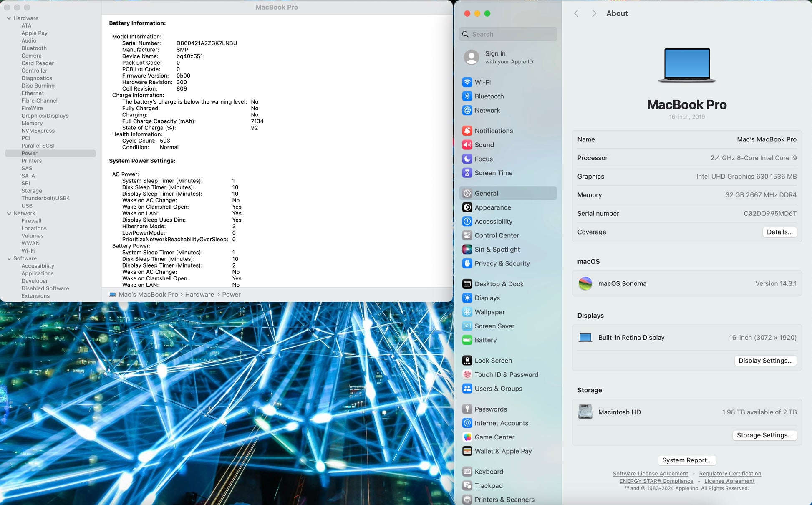Click the Coverage Details button
812x505 pixels.
pos(779,232)
